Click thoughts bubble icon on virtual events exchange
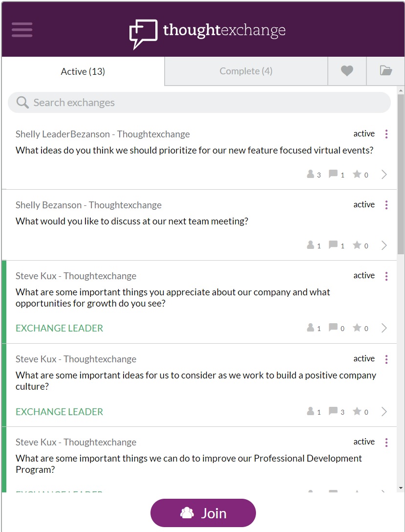Image resolution: width=405 pixels, height=532 pixels. (x=333, y=174)
